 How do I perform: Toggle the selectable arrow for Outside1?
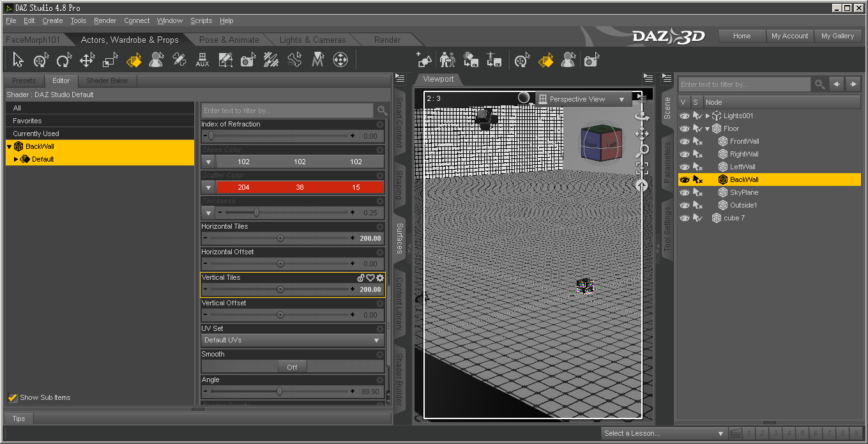tap(697, 205)
